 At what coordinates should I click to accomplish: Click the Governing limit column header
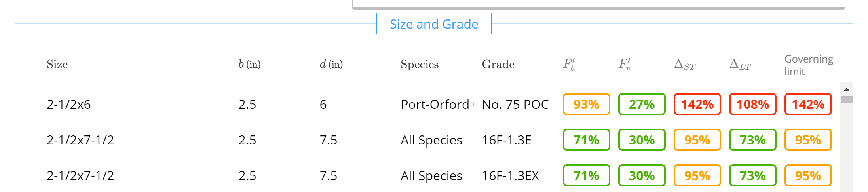(808, 65)
